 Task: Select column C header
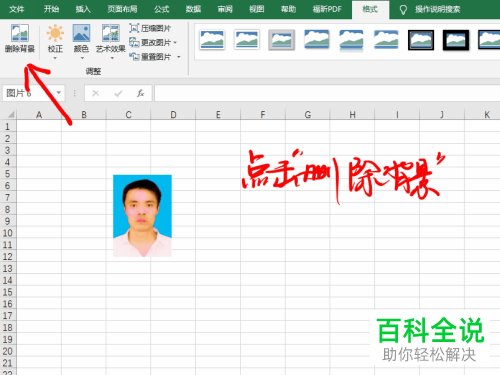coord(128,115)
